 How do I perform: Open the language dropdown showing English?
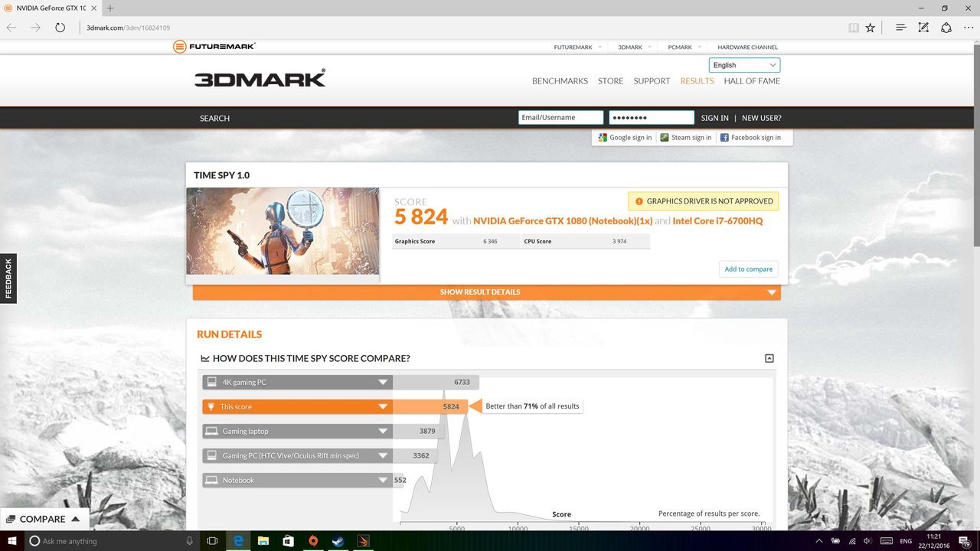(744, 65)
